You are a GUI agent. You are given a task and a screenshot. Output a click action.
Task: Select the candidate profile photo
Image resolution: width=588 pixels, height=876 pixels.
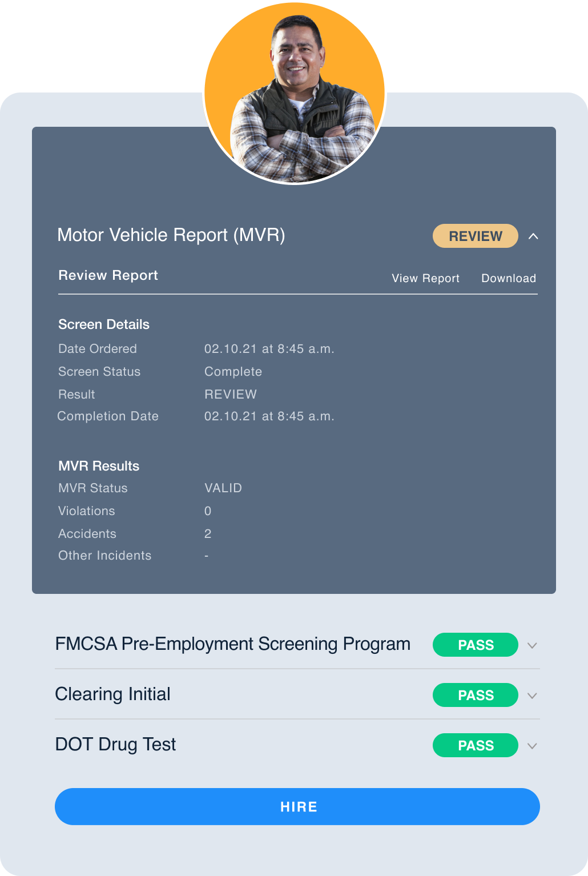(x=295, y=93)
